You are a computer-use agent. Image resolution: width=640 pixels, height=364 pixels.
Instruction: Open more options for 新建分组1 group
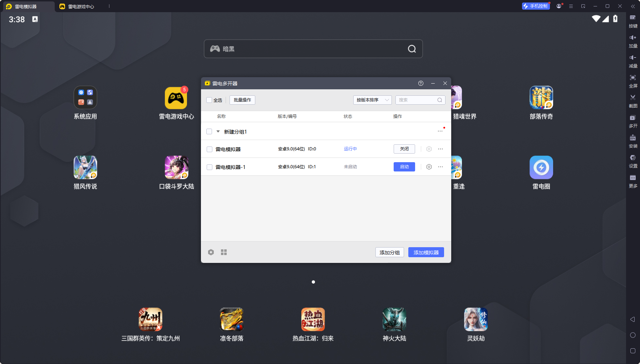[x=440, y=131]
